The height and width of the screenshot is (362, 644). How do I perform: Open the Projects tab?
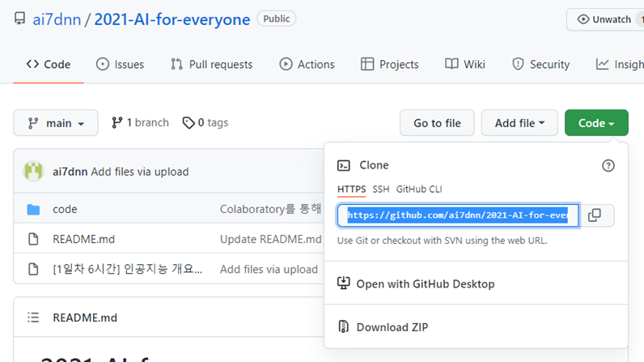pyautogui.click(x=389, y=65)
